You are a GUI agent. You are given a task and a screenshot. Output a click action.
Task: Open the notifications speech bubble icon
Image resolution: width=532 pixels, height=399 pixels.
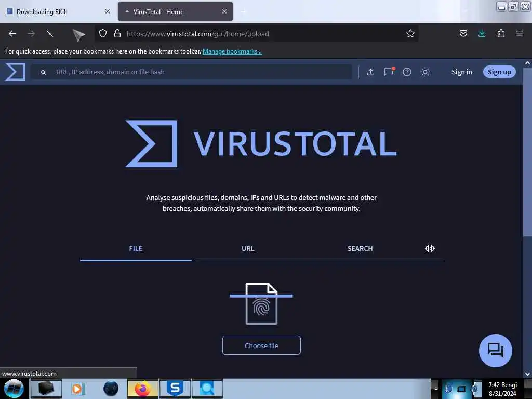coord(389,71)
